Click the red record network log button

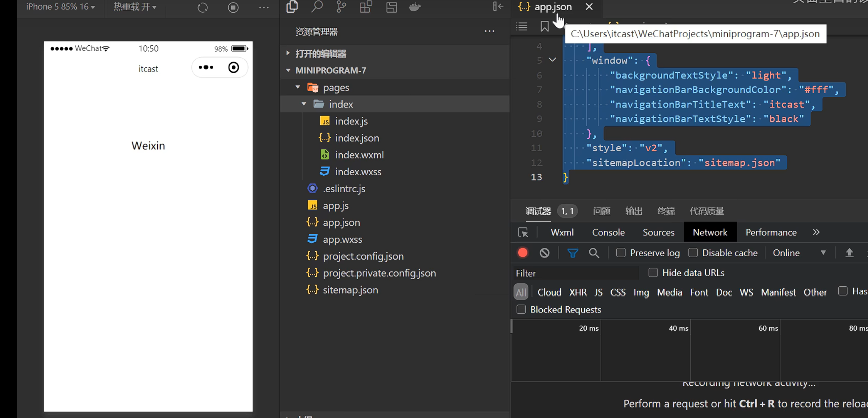click(523, 253)
